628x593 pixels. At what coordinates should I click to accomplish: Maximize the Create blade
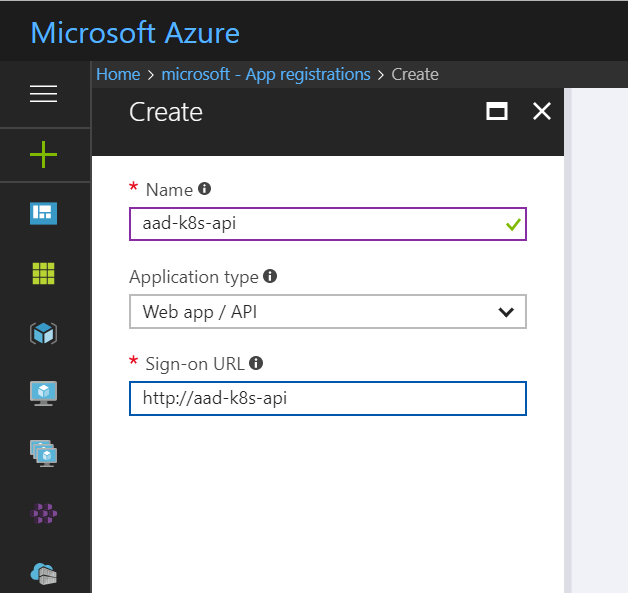coord(496,111)
